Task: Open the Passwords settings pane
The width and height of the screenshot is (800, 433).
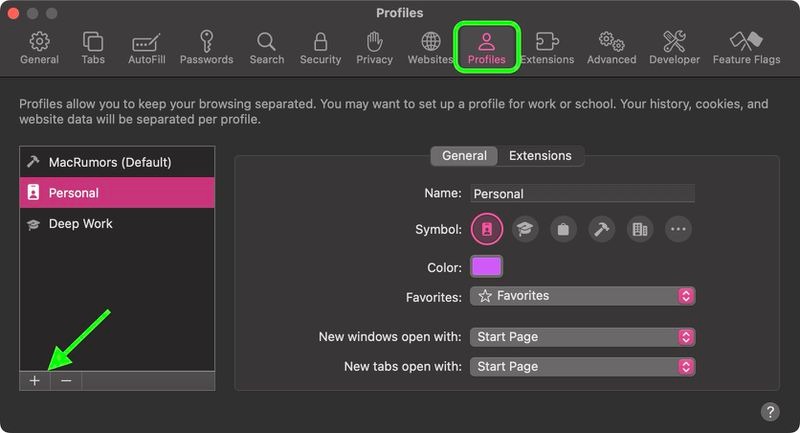Action: [206, 48]
